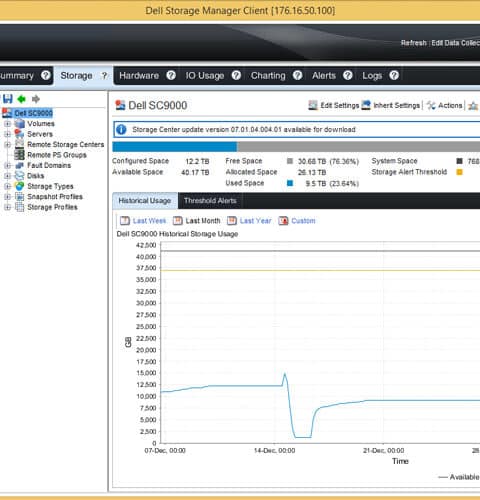Select the Storage tab
The width and height of the screenshot is (480, 500).
[76, 76]
